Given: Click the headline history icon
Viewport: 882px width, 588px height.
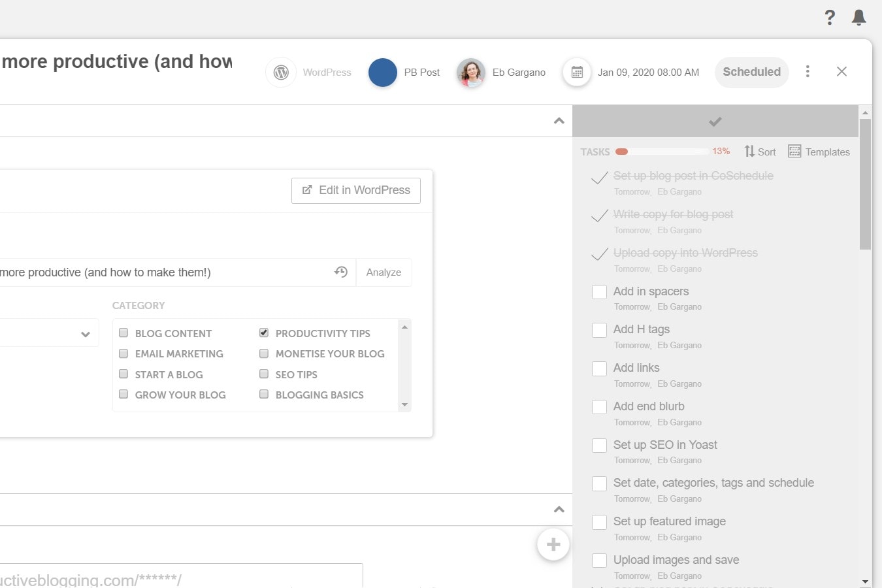Looking at the screenshot, I should tap(341, 272).
